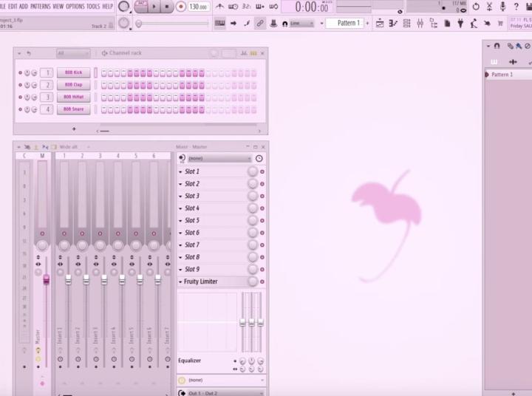Mute the 808 Kick channel
This screenshot has height=396, width=532.
tap(21, 72)
